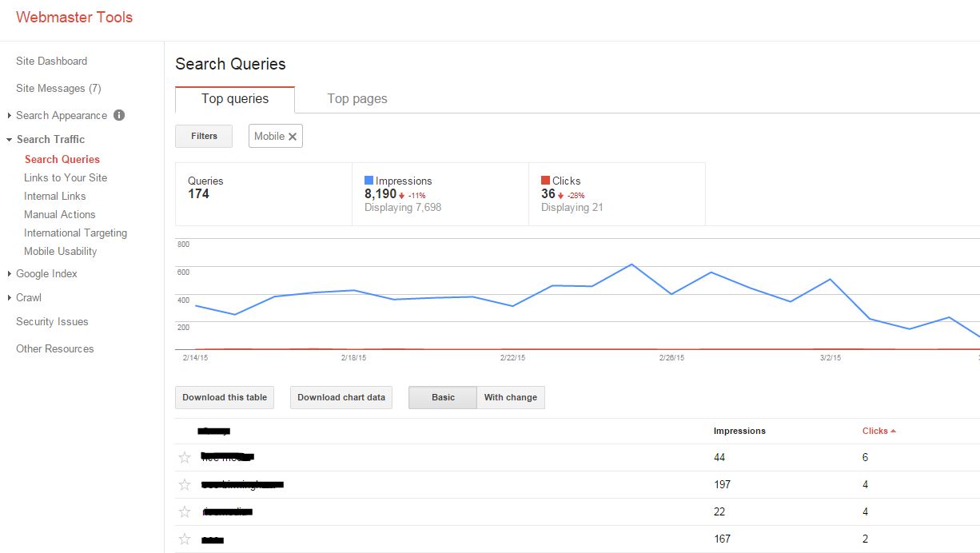The image size is (980, 553).
Task: Click the 2/26/15 chart date label
Action: tap(671, 358)
